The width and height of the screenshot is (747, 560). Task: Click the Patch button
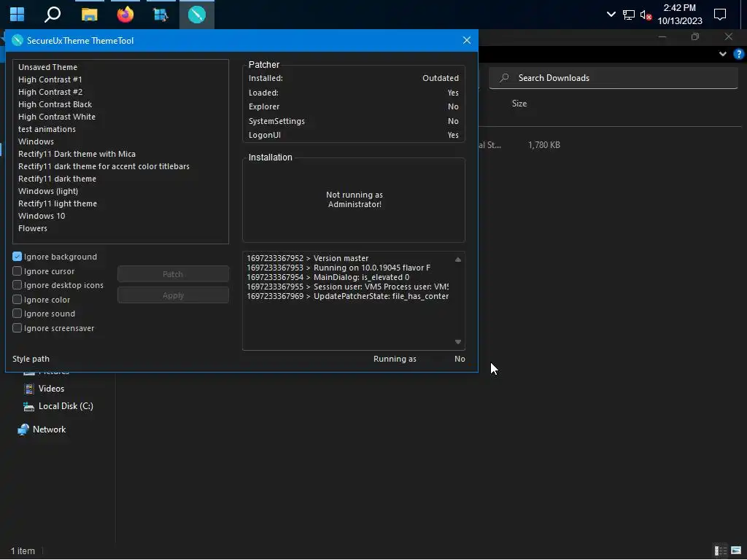tap(173, 274)
